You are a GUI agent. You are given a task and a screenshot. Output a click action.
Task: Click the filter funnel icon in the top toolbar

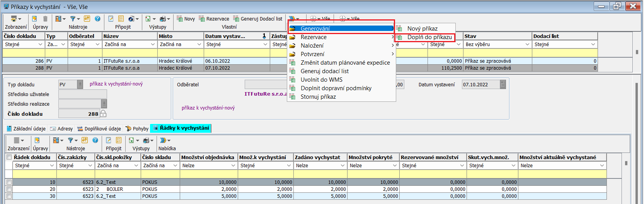73,19
